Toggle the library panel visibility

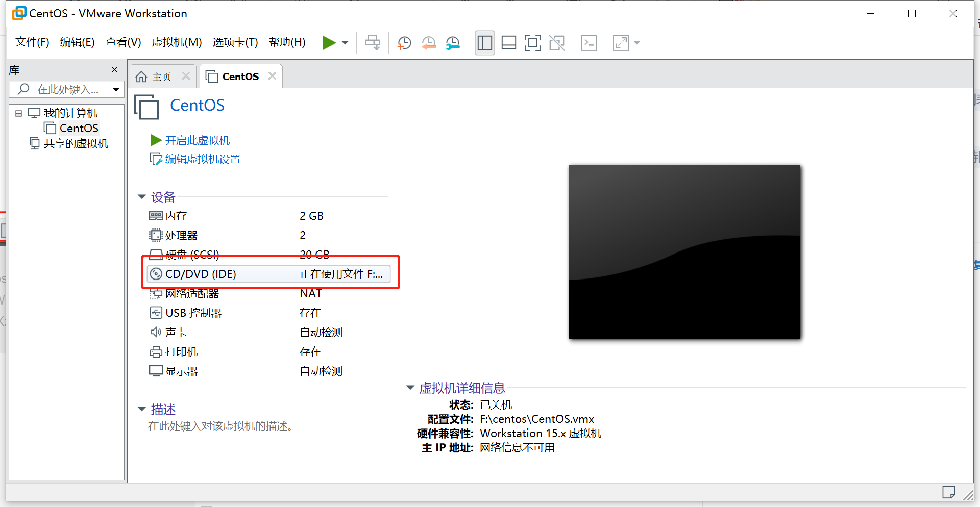pyautogui.click(x=484, y=43)
